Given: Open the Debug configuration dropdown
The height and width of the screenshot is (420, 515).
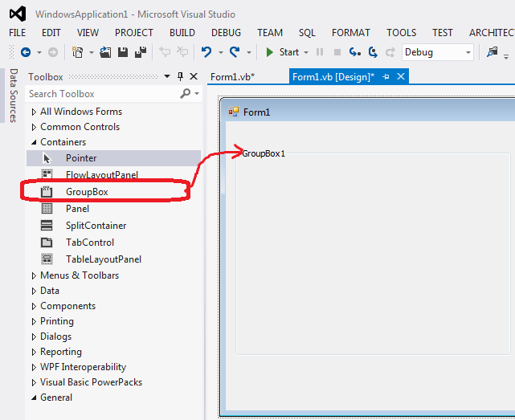Looking at the screenshot, I should [438, 52].
